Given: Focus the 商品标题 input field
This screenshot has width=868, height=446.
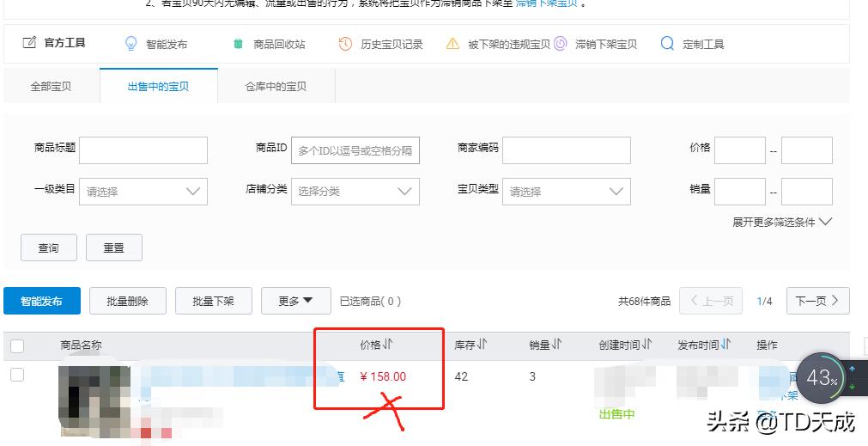Looking at the screenshot, I should pyautogui.click(x=143, y=150).
